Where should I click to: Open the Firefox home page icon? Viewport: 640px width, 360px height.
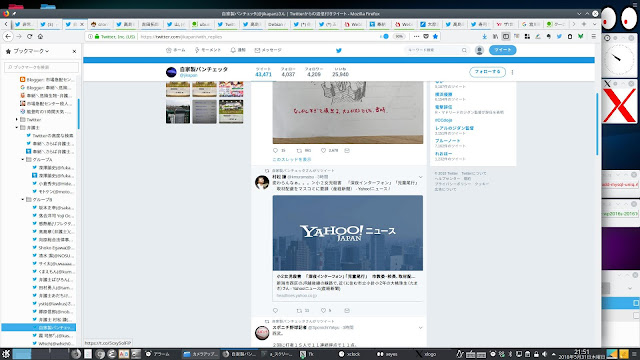pos(40,36)
